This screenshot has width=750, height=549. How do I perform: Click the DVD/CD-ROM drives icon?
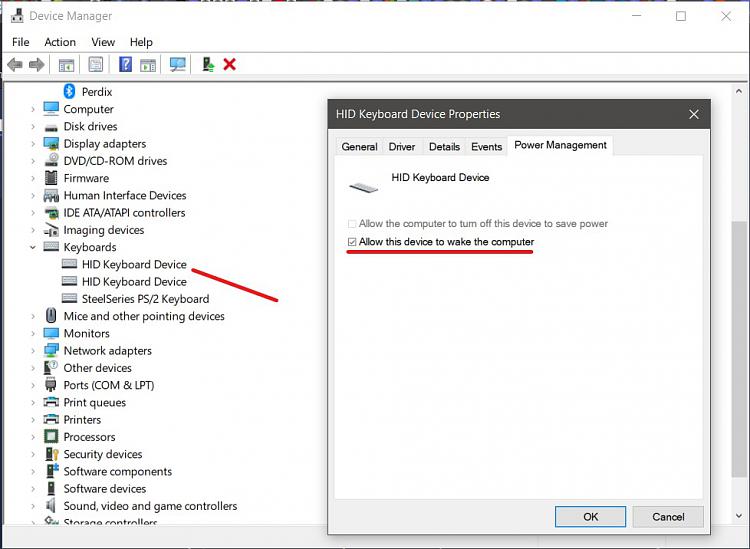51,160
